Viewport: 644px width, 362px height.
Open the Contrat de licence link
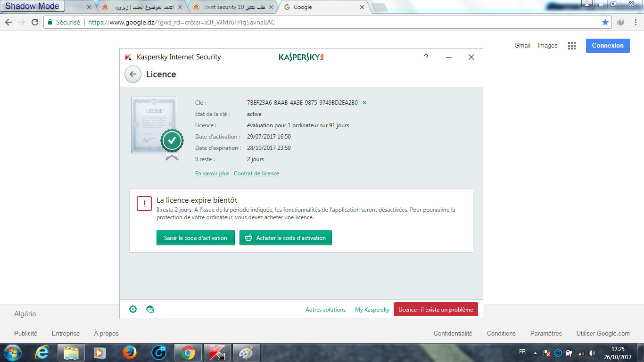(x=256, y=173)
